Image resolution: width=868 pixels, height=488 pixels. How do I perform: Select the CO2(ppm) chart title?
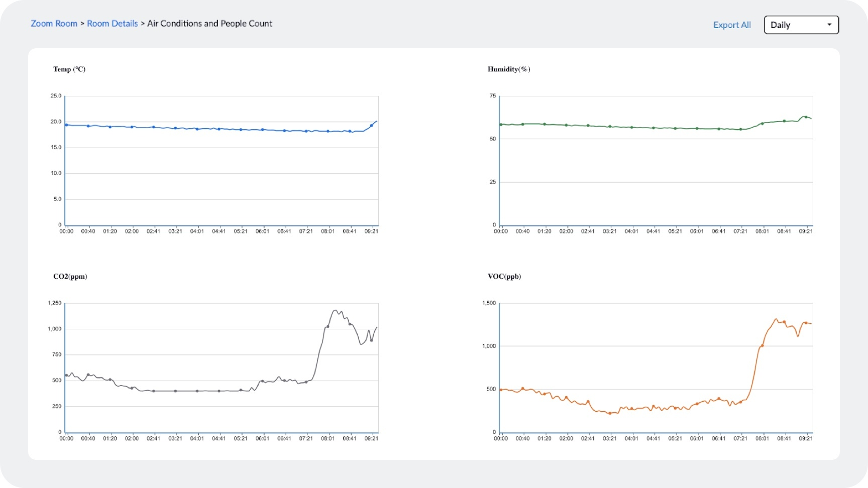70,277
